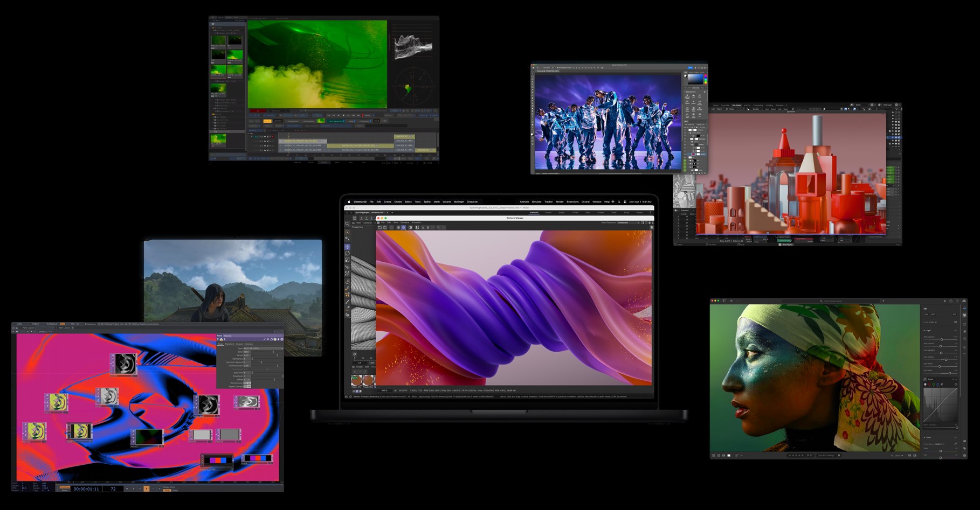Adjust the Exposure slider in photo editor
Image resolution: width=980 pixels, height=510 pixels.
tap(941, 339)
